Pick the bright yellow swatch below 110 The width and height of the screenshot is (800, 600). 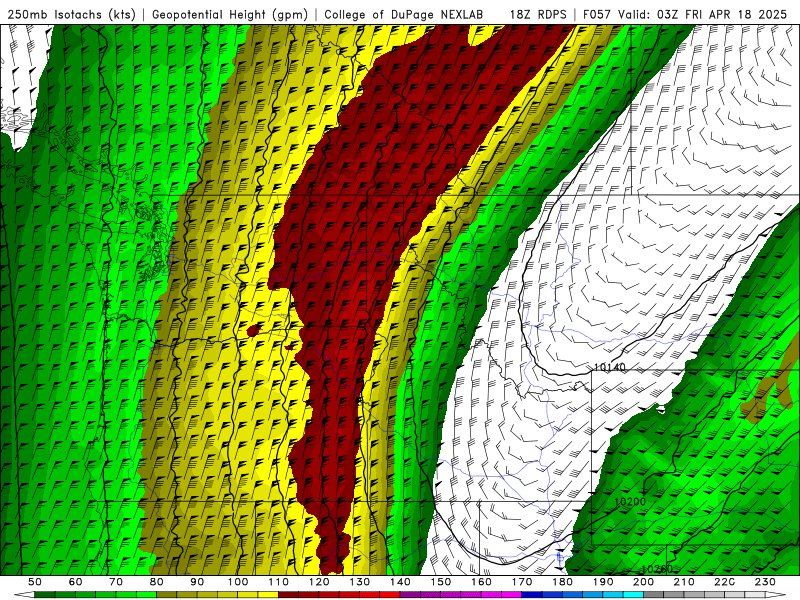268,595
